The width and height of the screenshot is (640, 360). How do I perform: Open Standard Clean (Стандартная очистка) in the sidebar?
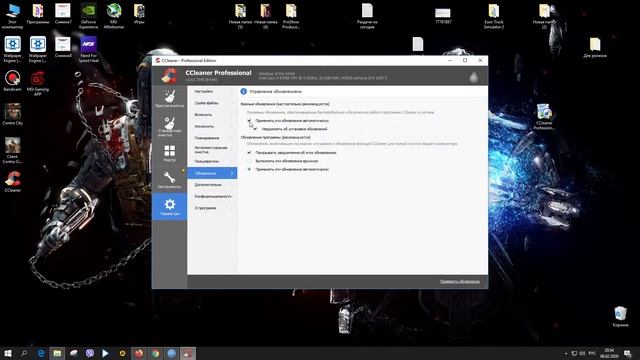pyautogui.click(x=169, y=127)
